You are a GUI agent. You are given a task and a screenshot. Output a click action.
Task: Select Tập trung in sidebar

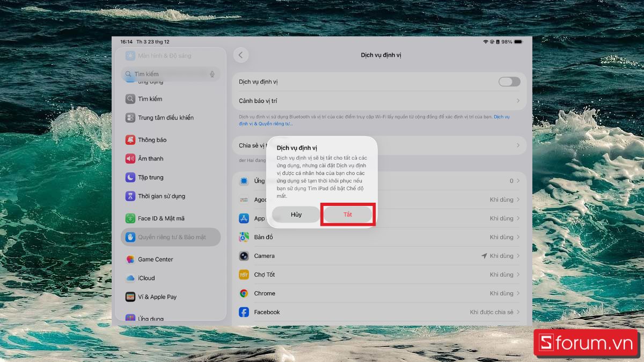tap(171, 178)
